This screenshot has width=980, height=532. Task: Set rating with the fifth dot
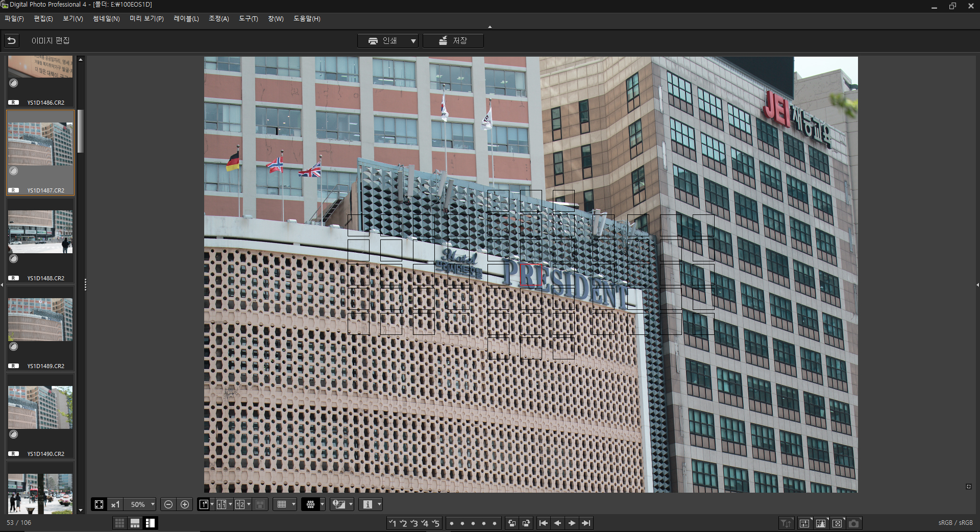pyautogui.click(x=495, y=523)
